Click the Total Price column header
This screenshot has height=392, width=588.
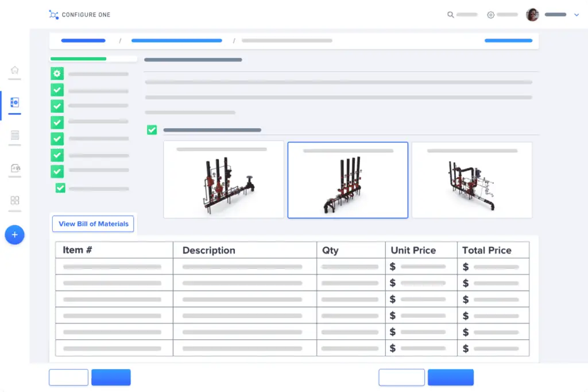click(x=493, y=250)
